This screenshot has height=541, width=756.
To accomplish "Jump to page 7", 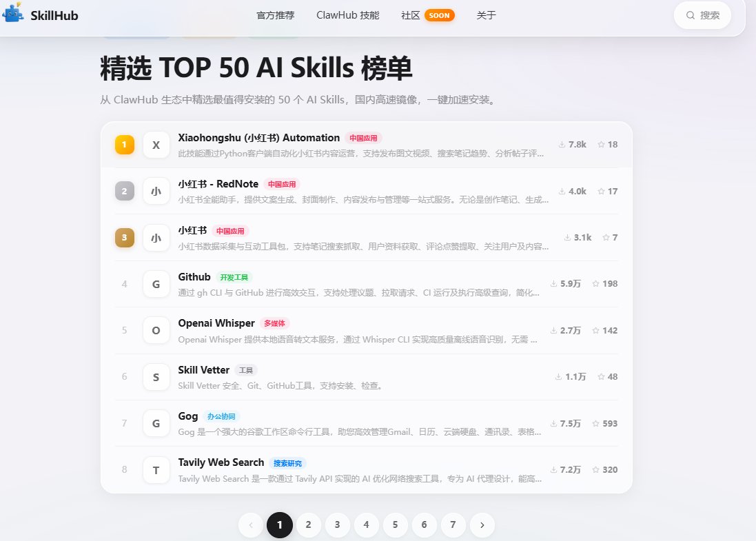I will point(453,525).
